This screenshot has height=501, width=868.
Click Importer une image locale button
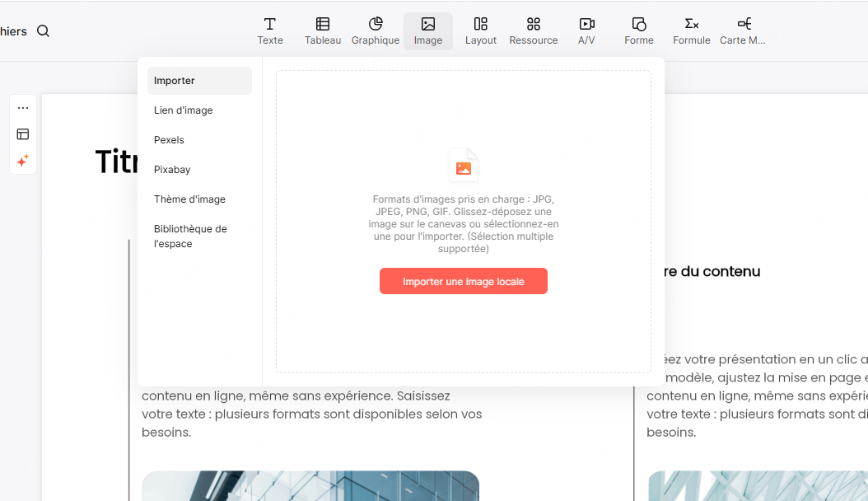point(464,281)
